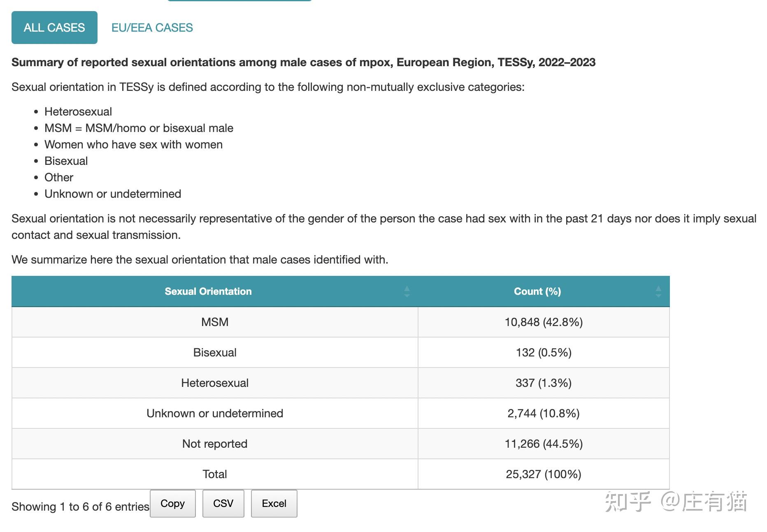Click the 'Showing 1 to 6' entries text

pyautogui.click(x=80, y=507)
